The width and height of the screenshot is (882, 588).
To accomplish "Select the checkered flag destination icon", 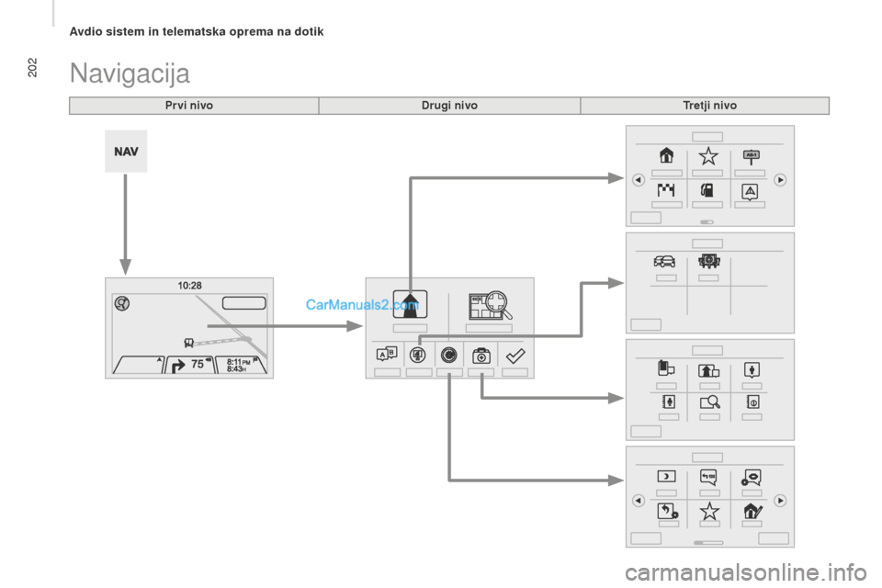I will [666, 190].
